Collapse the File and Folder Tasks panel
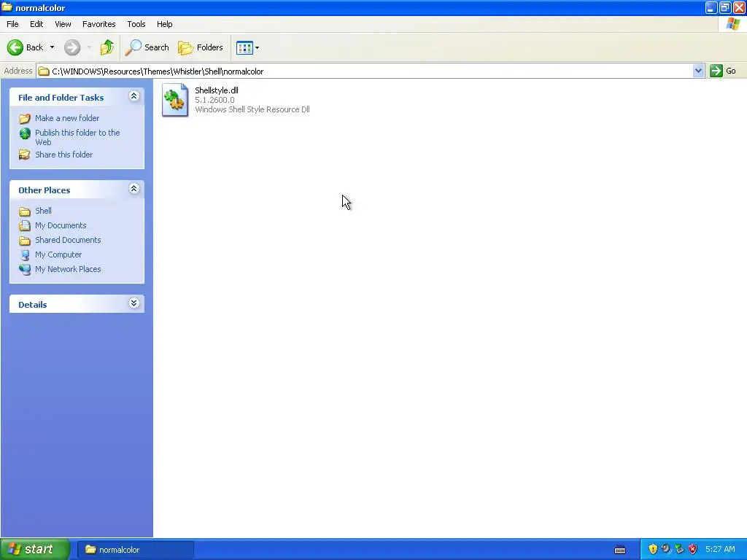This screenshot has width=747, height=560. click(x=134, y=96)
